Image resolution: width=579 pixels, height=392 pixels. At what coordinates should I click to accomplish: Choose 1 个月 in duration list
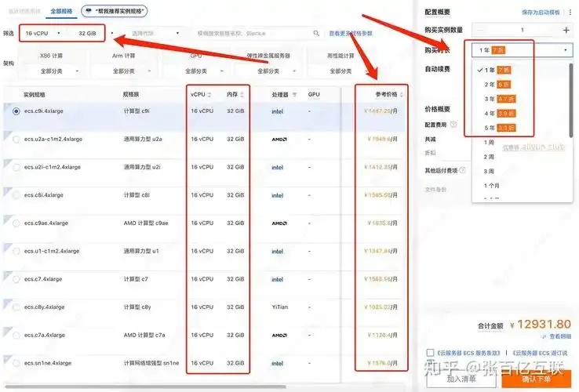(522, 186)
